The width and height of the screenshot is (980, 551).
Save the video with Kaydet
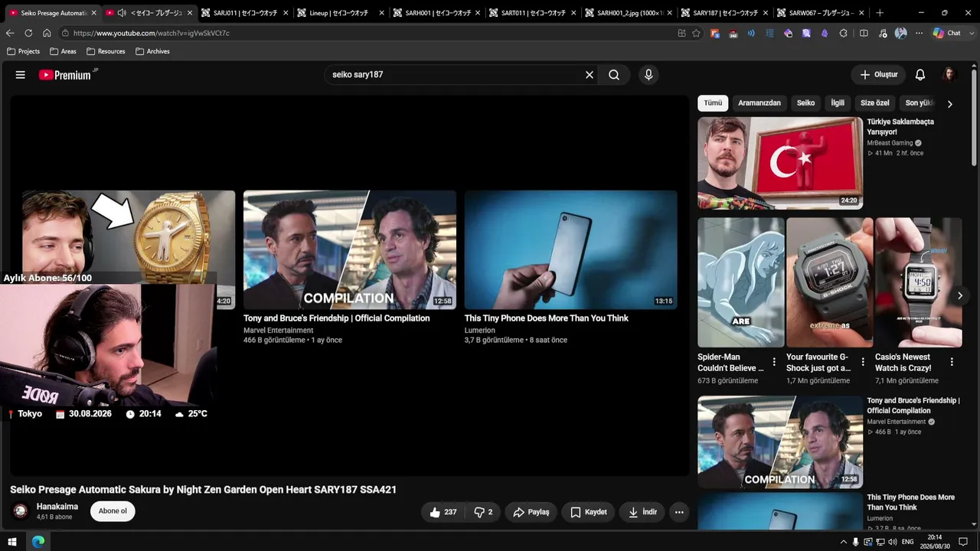589,512
